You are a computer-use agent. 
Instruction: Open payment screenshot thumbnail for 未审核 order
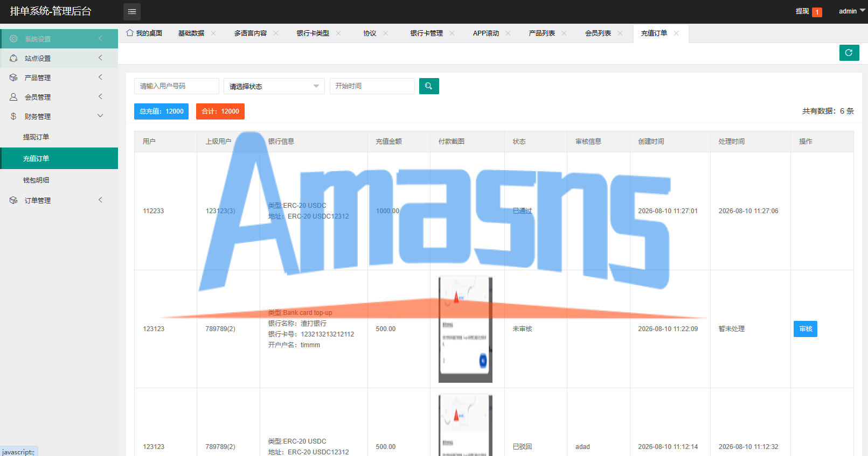(466, 329)
